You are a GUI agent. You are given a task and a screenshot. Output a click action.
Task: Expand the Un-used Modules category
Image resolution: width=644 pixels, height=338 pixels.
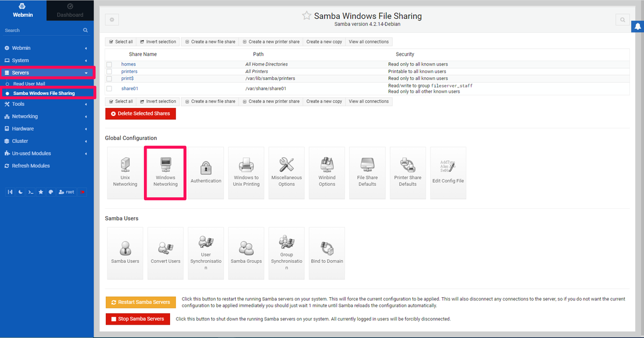click(x=47, y=153)
